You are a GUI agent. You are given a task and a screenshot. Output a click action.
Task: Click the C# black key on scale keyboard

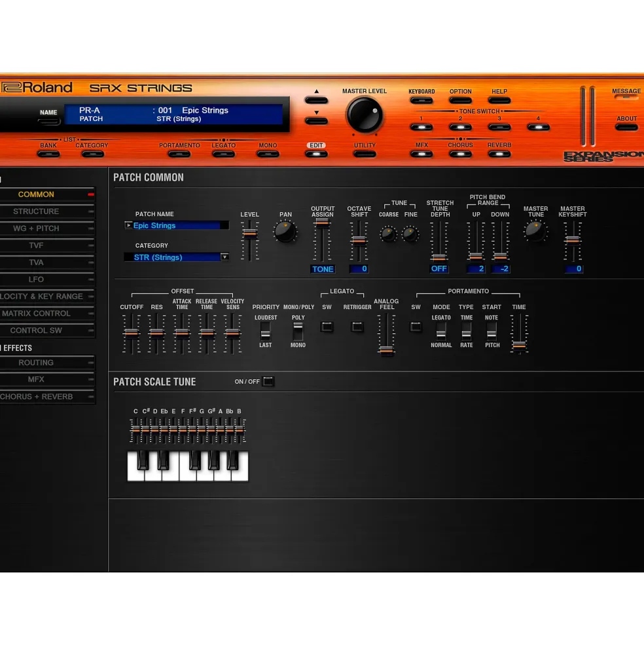tap(143, 460)
